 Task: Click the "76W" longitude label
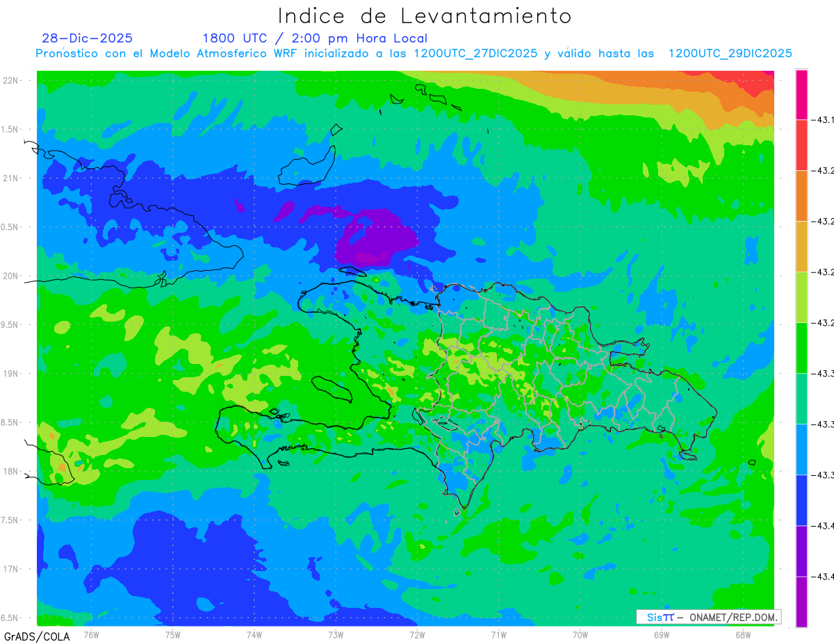(x=92, y=634)
